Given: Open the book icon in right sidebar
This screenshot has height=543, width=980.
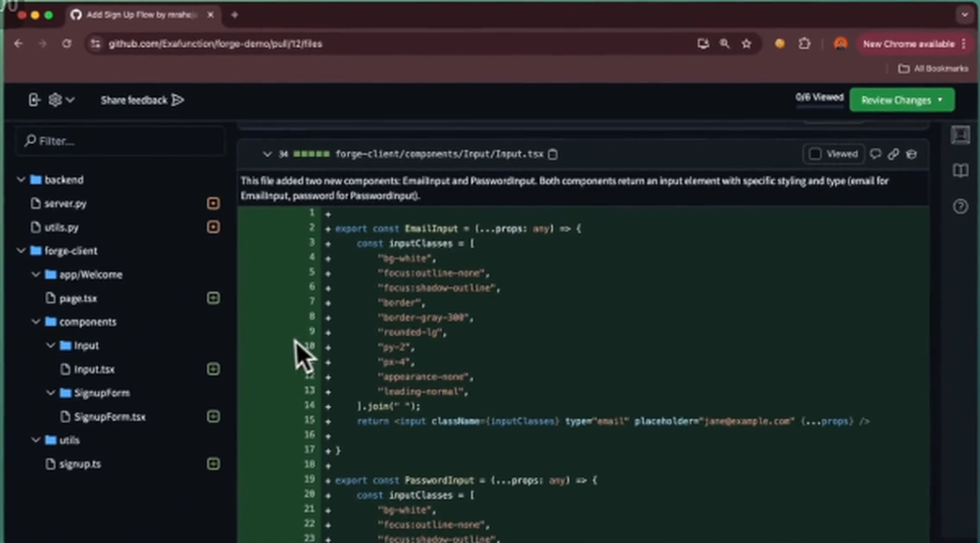Looking at the screenshot, I should point(960,171).
